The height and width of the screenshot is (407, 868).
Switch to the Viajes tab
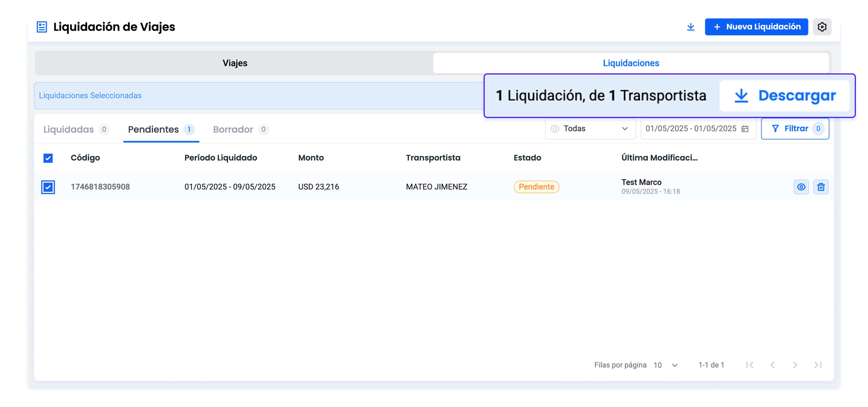click(235, 63)
